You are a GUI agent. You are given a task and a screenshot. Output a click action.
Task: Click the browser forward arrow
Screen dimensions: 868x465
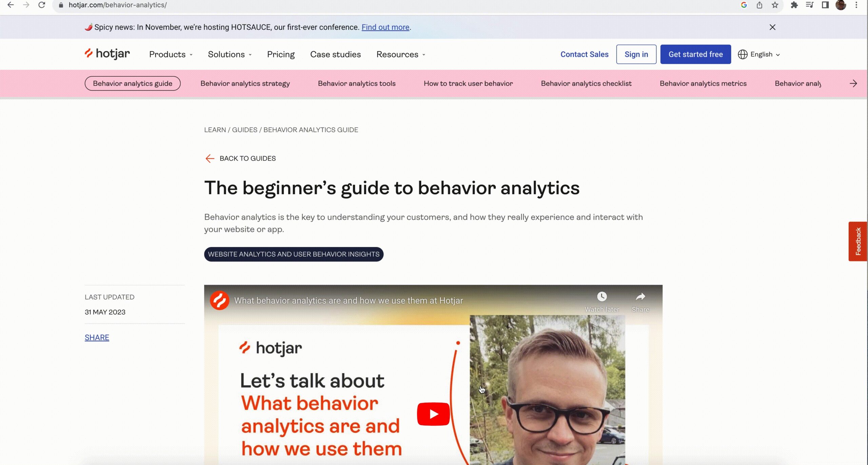[26, 5]
